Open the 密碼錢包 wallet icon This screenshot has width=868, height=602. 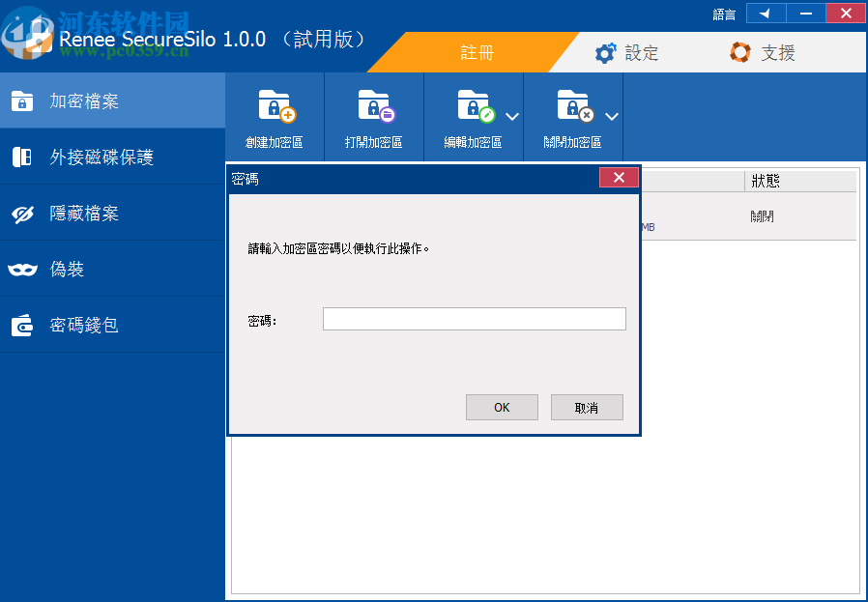[21, 325]
